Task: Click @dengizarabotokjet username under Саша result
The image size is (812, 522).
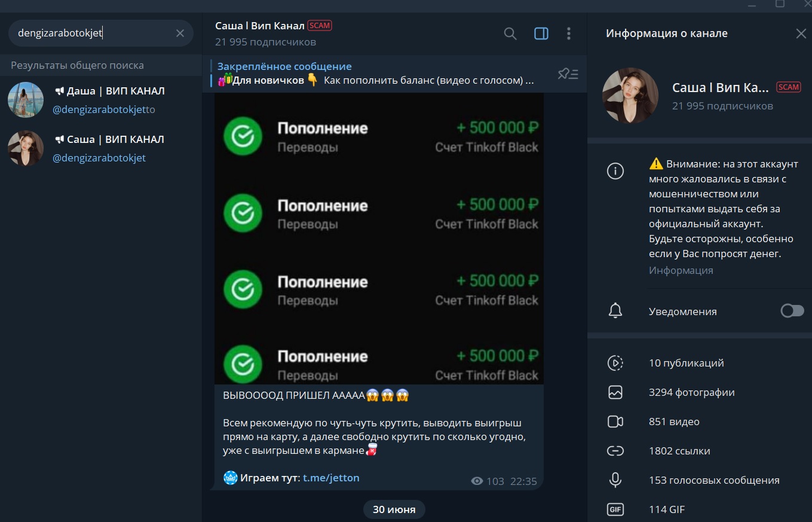Action: [x=99, y=158]
